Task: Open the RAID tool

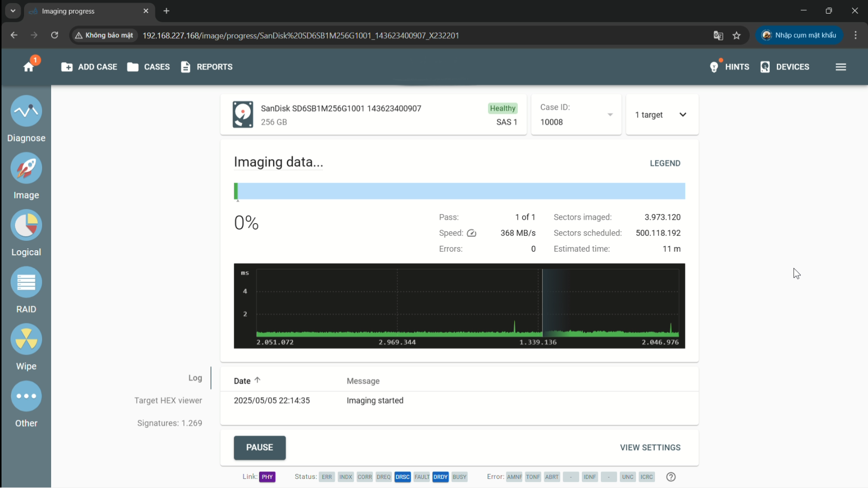Action: point(26,290)
